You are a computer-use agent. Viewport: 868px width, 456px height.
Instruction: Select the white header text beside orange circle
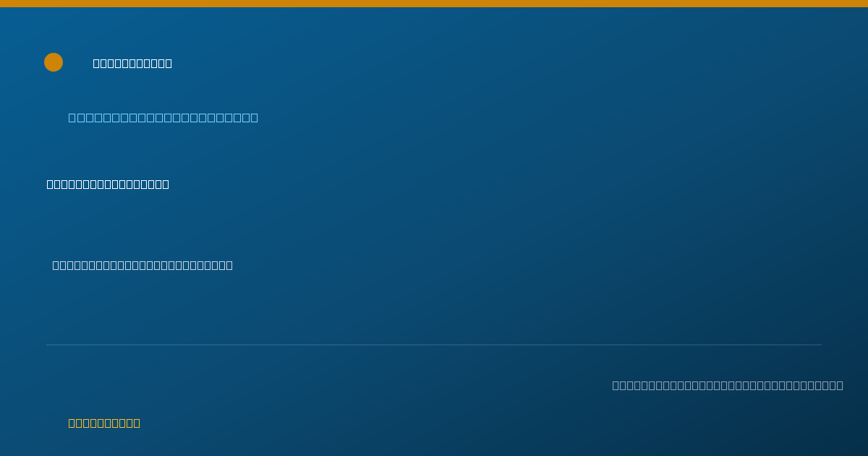pyautogui.click(x=132, y=63)
